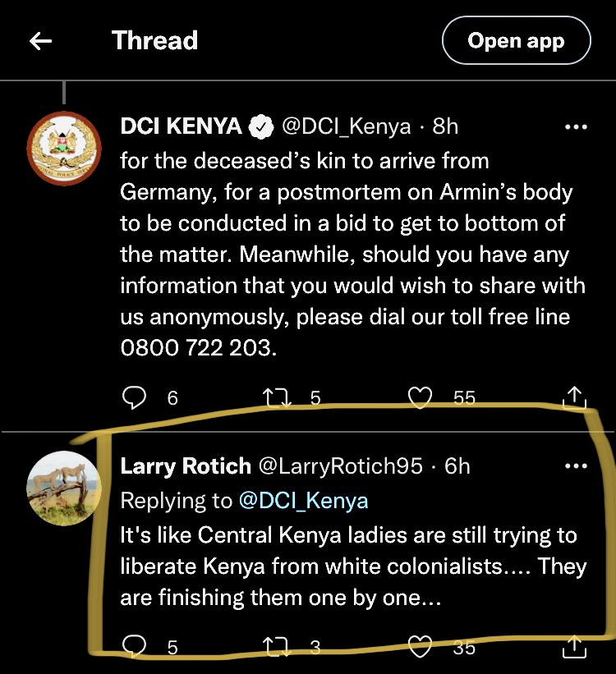The width and height of the screenshot is (616, 674).
Task: Open the Larry Rotich account name
Action: pyautogui.click(x=186, y=466)
